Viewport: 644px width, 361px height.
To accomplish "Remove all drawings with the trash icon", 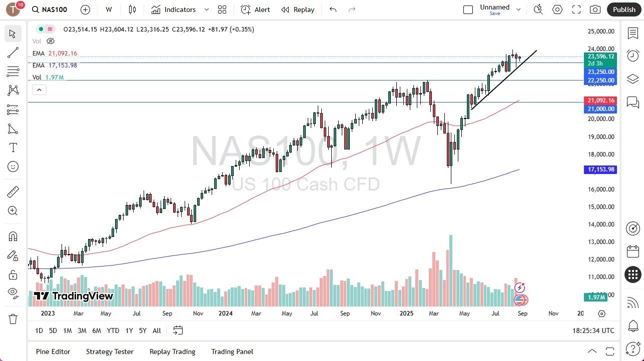I will point(13,318).
